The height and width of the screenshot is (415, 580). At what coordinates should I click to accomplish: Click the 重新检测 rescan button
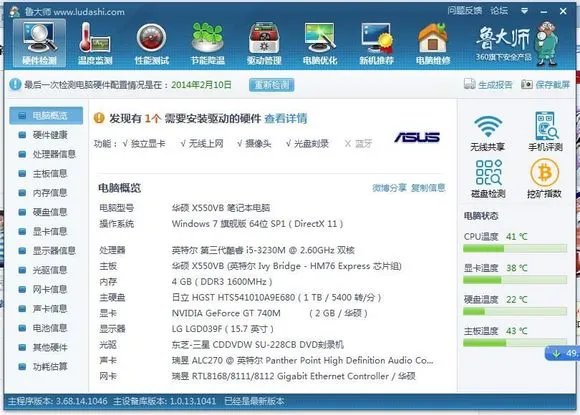[272, 85]
